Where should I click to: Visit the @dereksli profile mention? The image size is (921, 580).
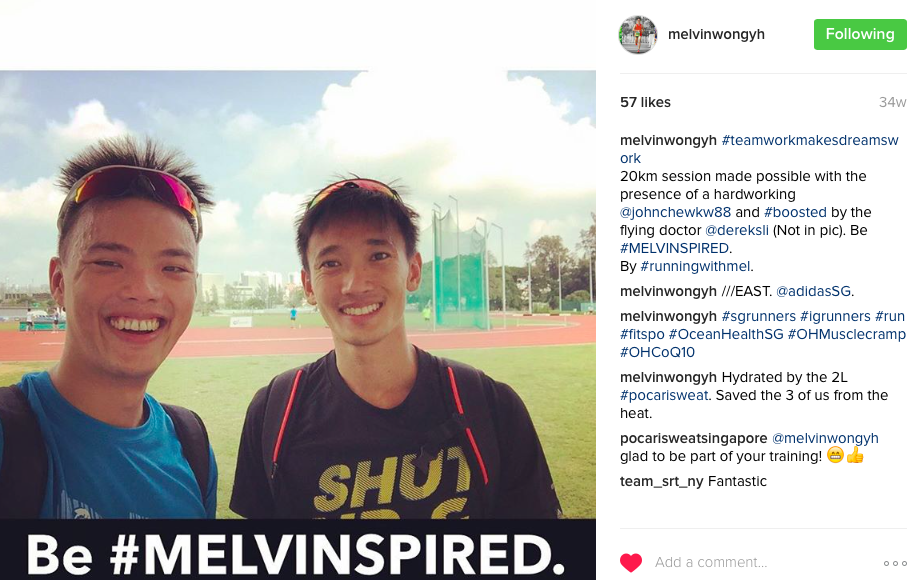pyautogui.click(x=737, y=230)
